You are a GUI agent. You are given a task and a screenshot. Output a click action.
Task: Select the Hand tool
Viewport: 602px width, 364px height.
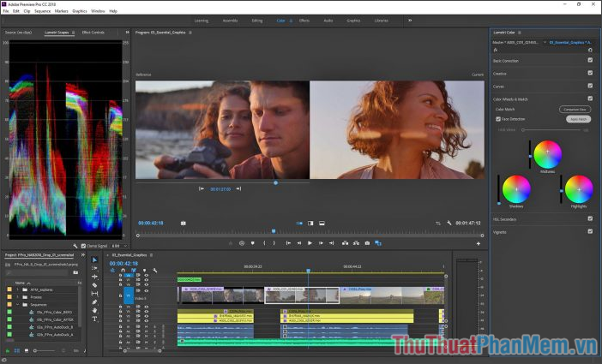[x=94, y=310]
